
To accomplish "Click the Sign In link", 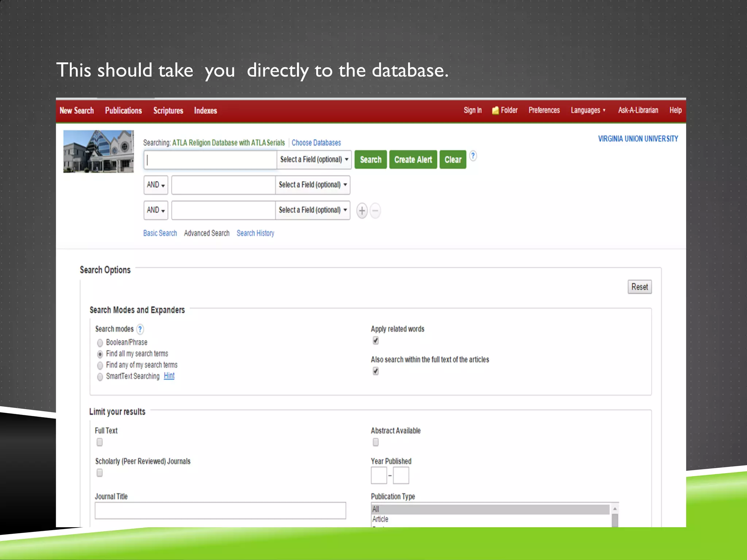I will pos(472,110).
